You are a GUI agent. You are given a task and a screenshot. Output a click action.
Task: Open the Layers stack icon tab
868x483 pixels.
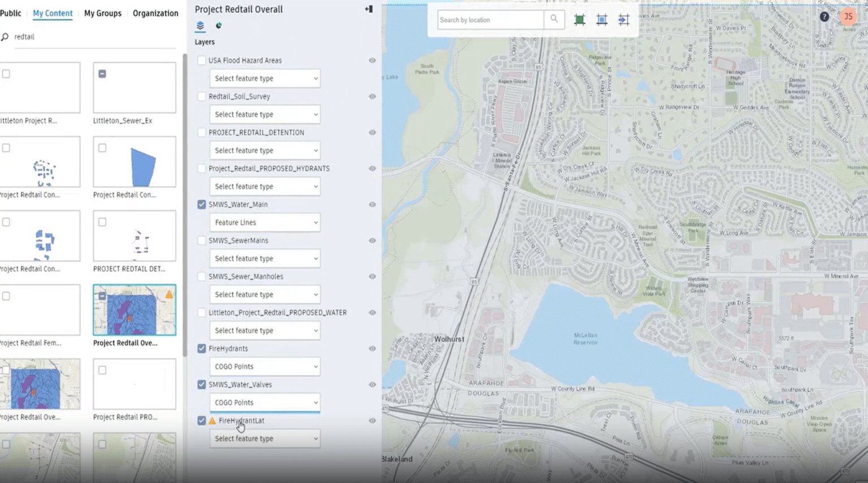(x=200, y=25)
